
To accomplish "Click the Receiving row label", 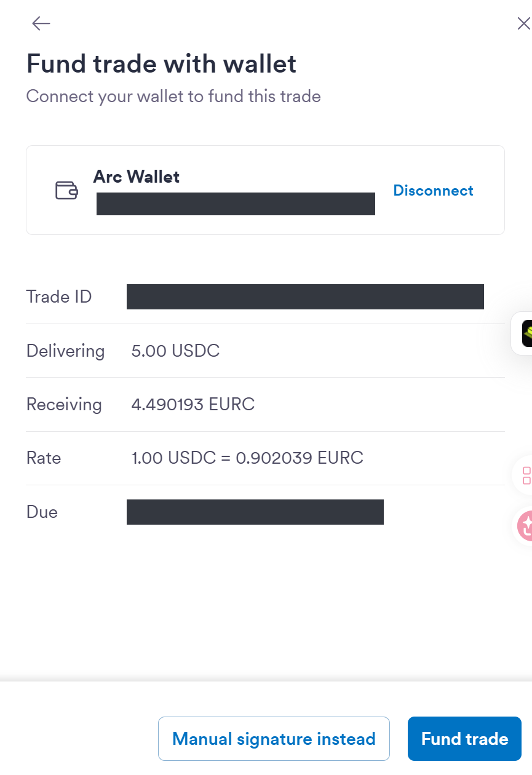I will point(64,404).
